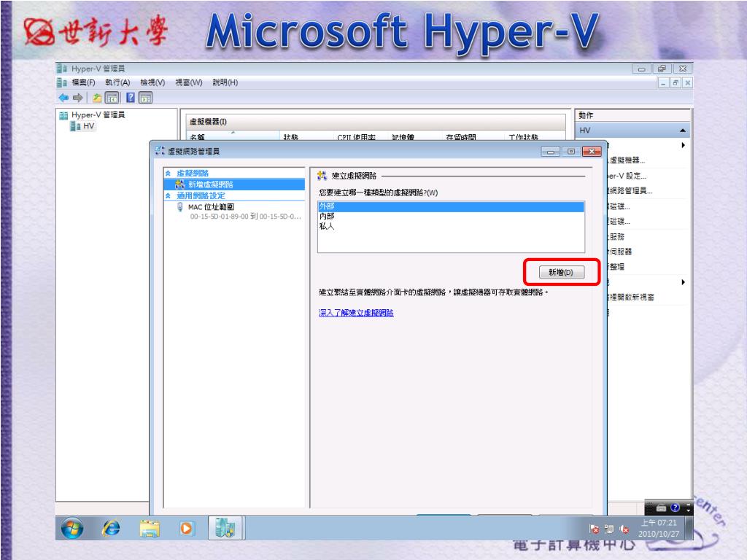Screen dimensions: 747x560
Task: Open the 檢視(V) menu
Action: [x=152, y=82]
